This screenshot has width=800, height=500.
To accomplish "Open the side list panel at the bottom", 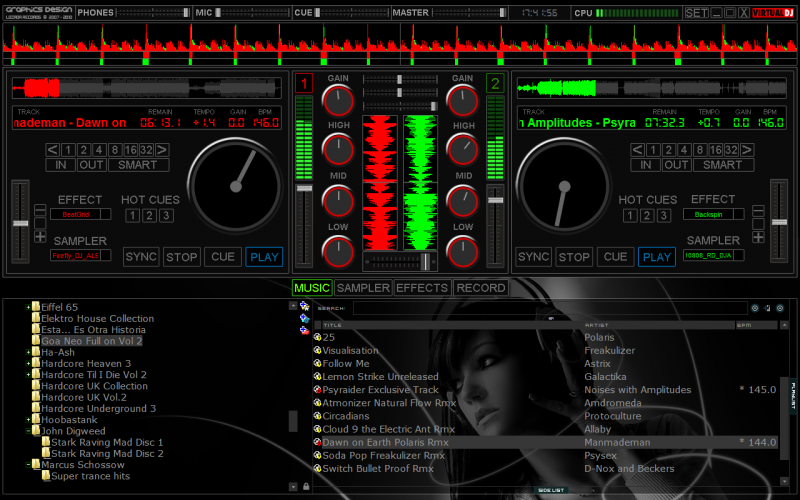I will pos(551,490).
